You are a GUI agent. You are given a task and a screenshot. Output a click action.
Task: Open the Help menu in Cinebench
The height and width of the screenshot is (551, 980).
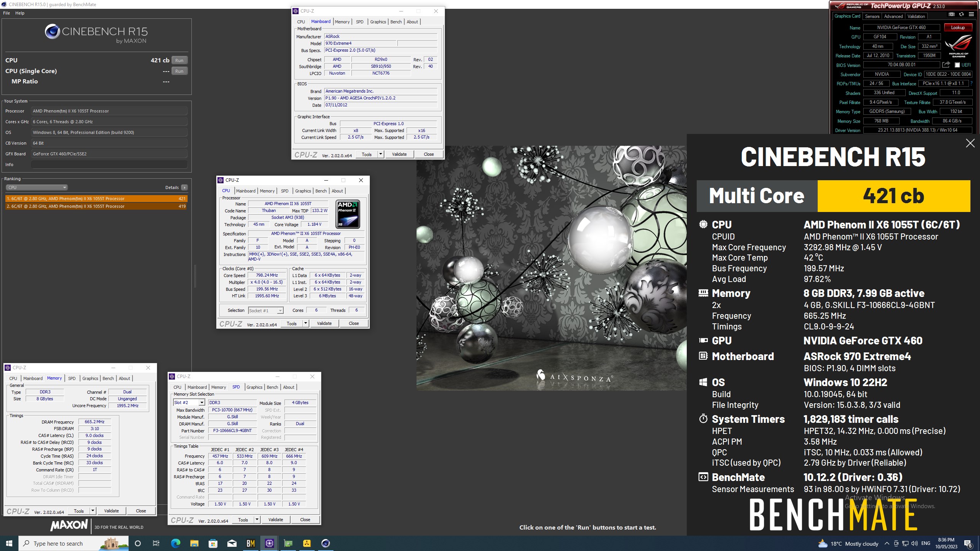click(x=20, y=13)
